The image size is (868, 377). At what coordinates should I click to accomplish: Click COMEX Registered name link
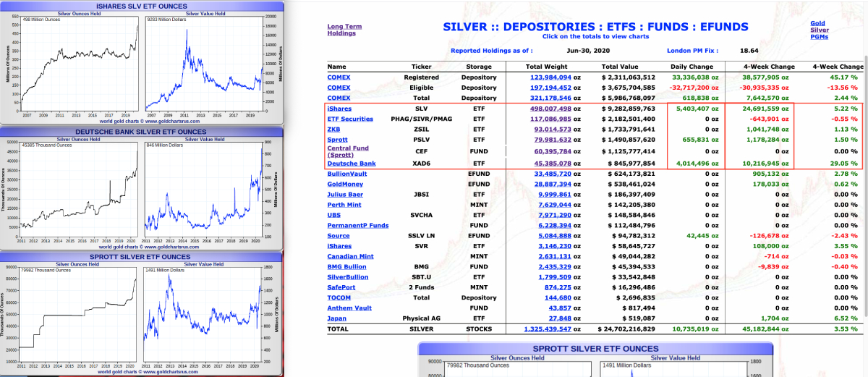pyautogui.click(x=339, y=77)
